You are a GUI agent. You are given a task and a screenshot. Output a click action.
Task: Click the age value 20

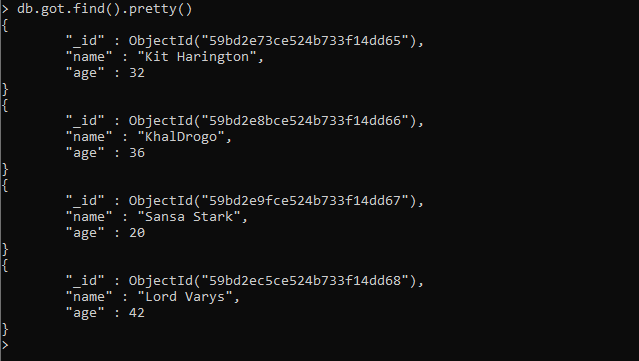click(137, 233)
